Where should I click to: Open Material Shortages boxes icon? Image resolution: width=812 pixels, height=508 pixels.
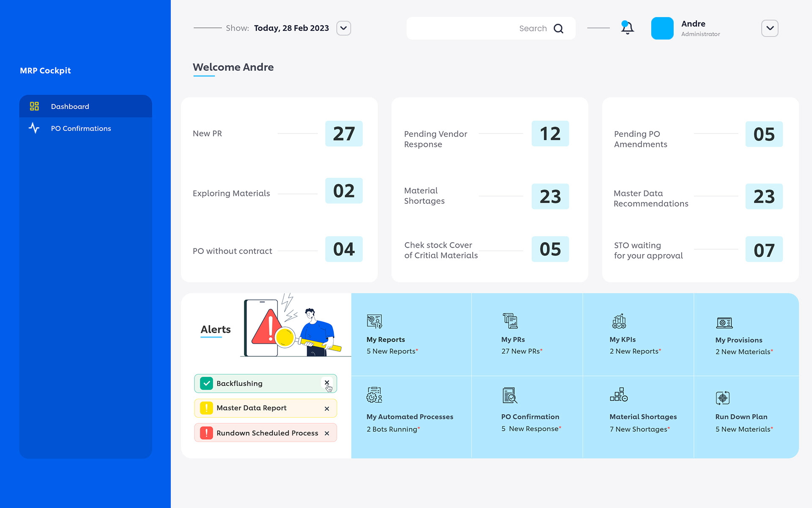click(618, 395)
